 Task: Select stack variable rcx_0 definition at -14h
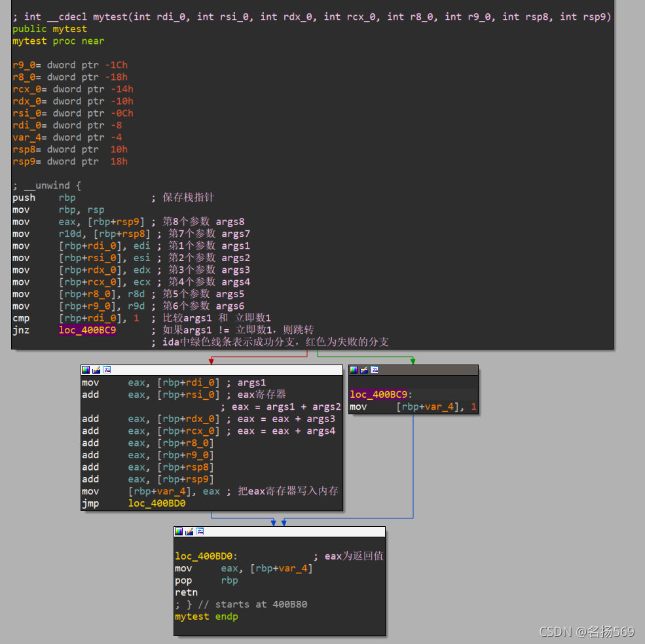[x=73, y=89]
